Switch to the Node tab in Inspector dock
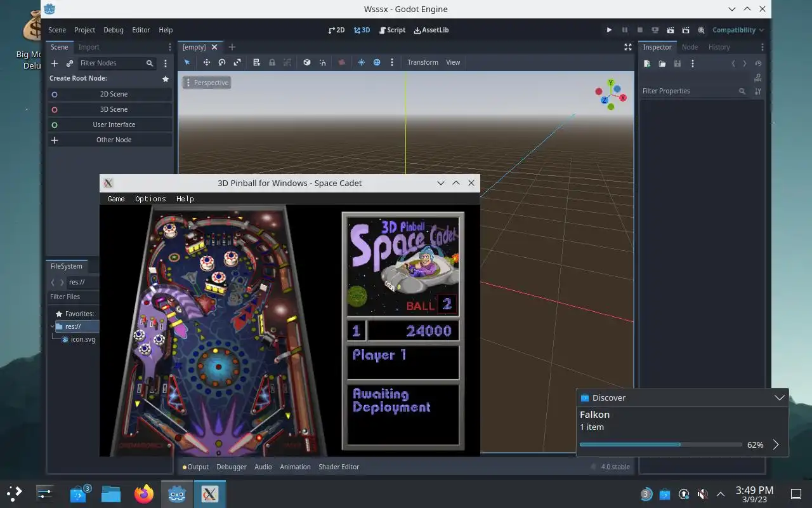The height and width of the screenshot is (508, 812). pyautogui.click(x=690, y=47)
